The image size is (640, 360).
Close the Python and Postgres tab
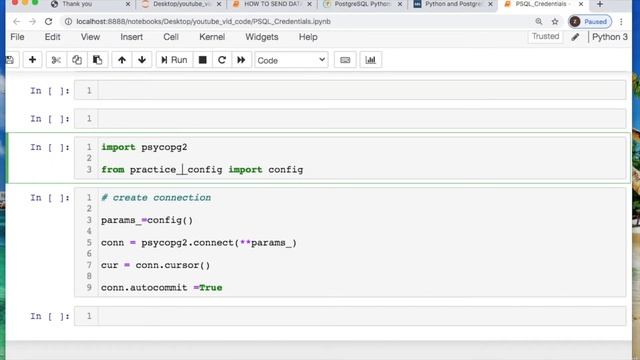click(490, 4)
